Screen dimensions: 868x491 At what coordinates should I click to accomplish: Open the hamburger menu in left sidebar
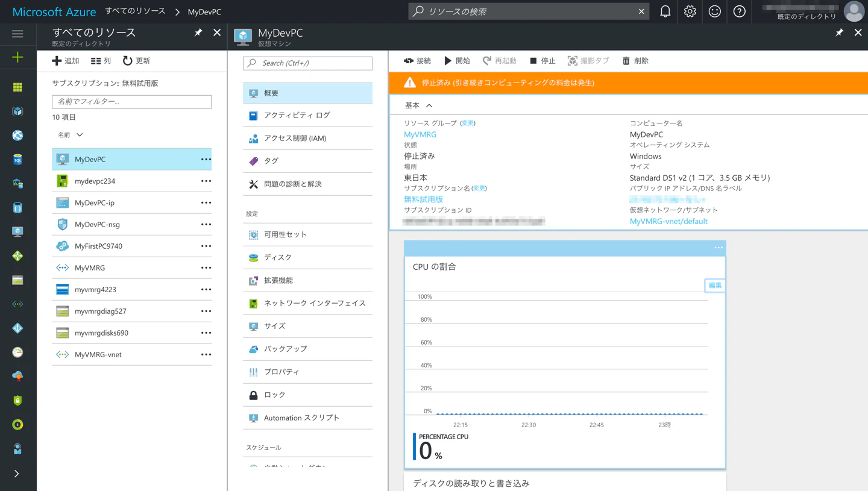pyautogui.click(x=17, y=34)
